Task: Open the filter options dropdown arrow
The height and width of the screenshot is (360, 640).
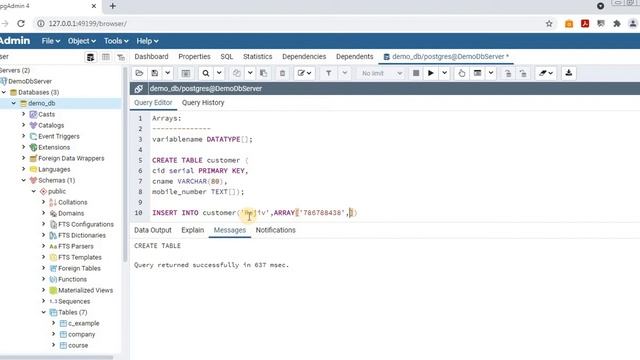Action: [344, 73]
